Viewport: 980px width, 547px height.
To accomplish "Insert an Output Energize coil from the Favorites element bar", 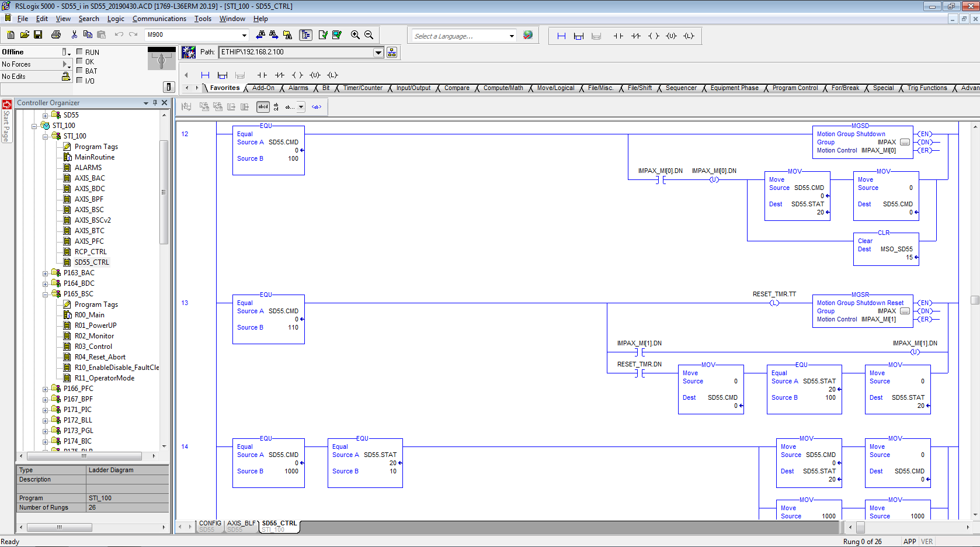I will coord(297,75).
